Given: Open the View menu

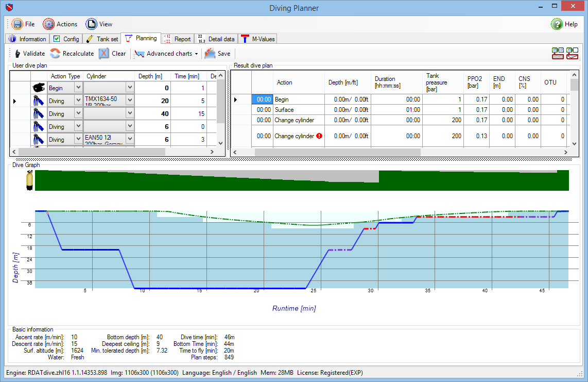Looking at the screenshot, I should pyautogui.click(x=99, y=24).
